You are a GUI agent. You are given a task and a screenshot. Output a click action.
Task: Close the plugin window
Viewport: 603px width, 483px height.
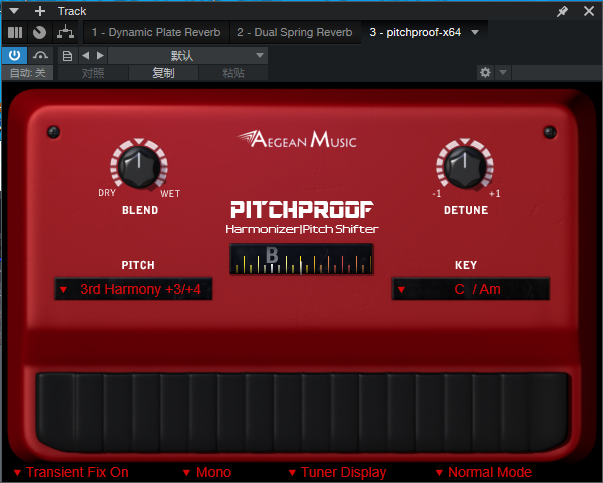589,11
